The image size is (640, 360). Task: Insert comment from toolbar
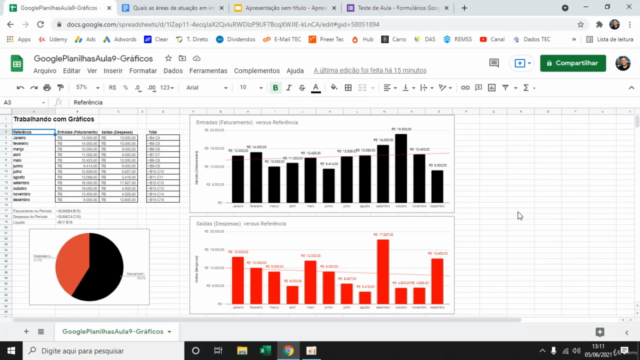[x=478, y=88]
